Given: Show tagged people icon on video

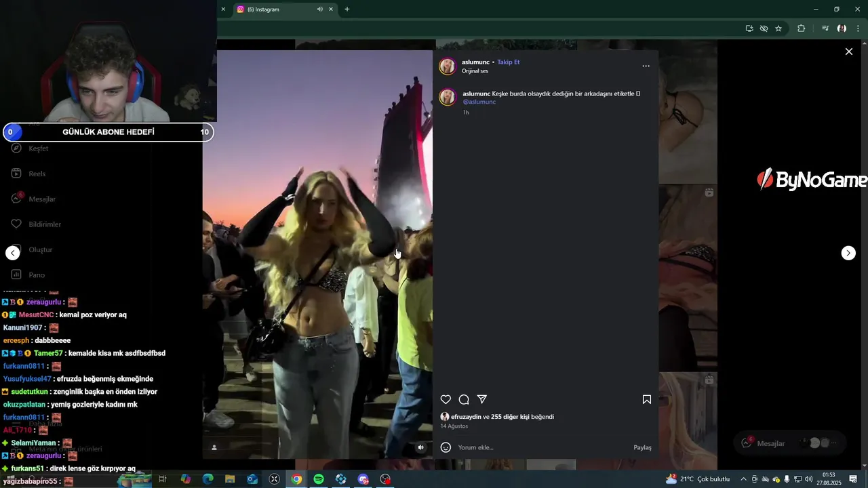Looking at the screenshot, I should (214, 447).
